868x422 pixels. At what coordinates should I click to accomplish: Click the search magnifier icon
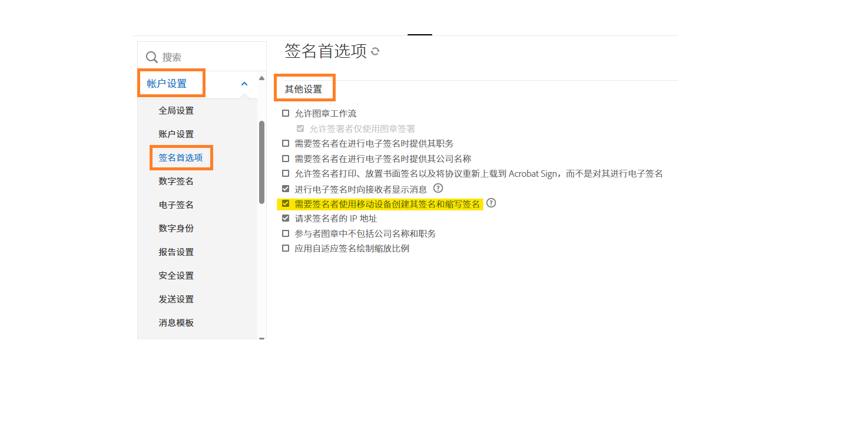[152, 56]
